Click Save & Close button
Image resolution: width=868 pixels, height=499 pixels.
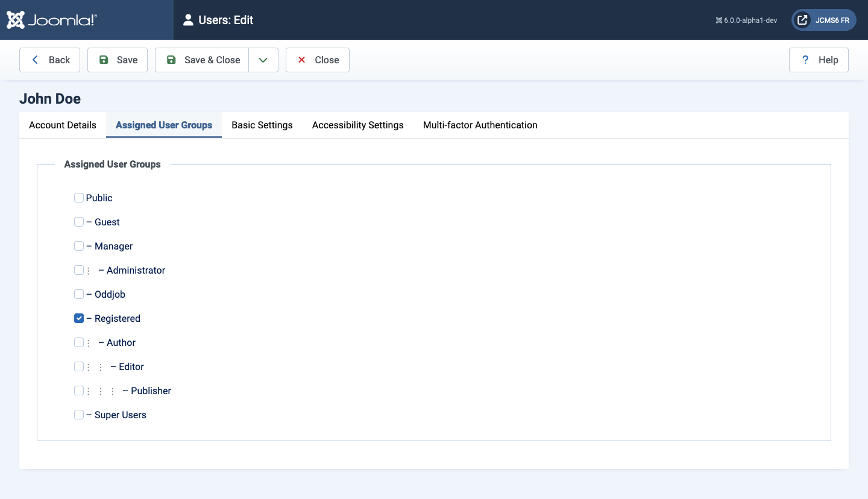coord(202,60)
